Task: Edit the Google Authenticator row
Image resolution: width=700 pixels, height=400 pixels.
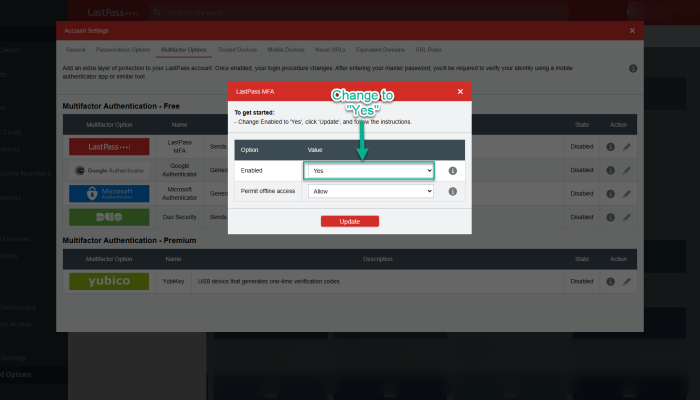Action: point(627,171)
